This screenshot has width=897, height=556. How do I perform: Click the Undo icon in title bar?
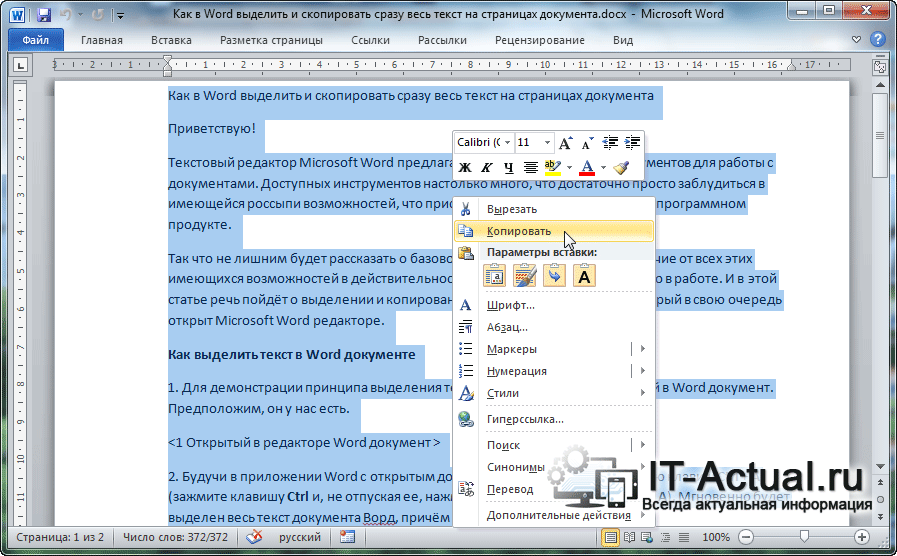point(65,15)
